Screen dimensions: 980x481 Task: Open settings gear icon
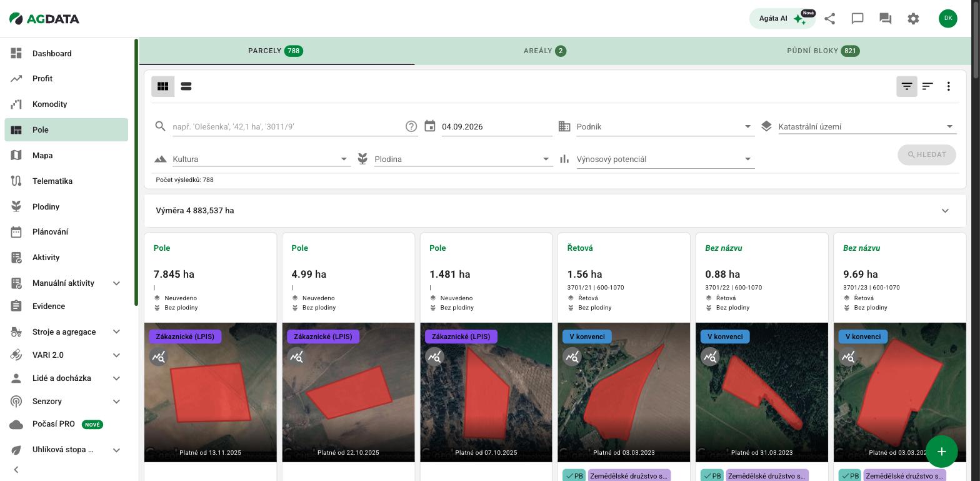tap(913, 19)
